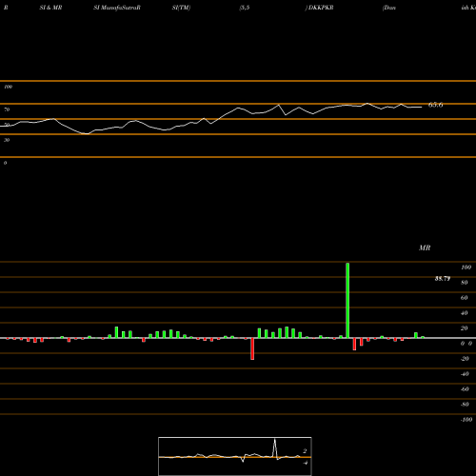Click the '2' label inside mini chart
The image size is (476, 476).
(x=305, y=451)
